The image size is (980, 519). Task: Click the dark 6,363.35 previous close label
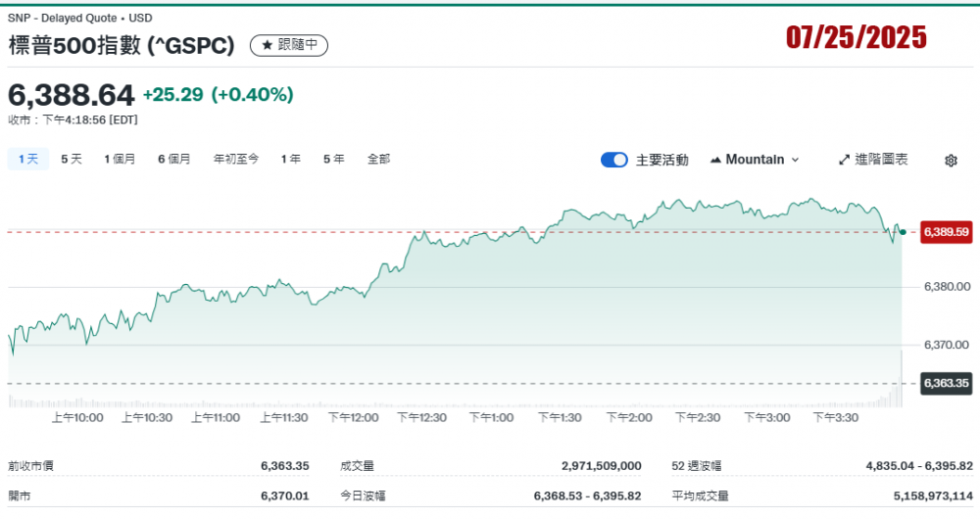[x=946, y=383]
